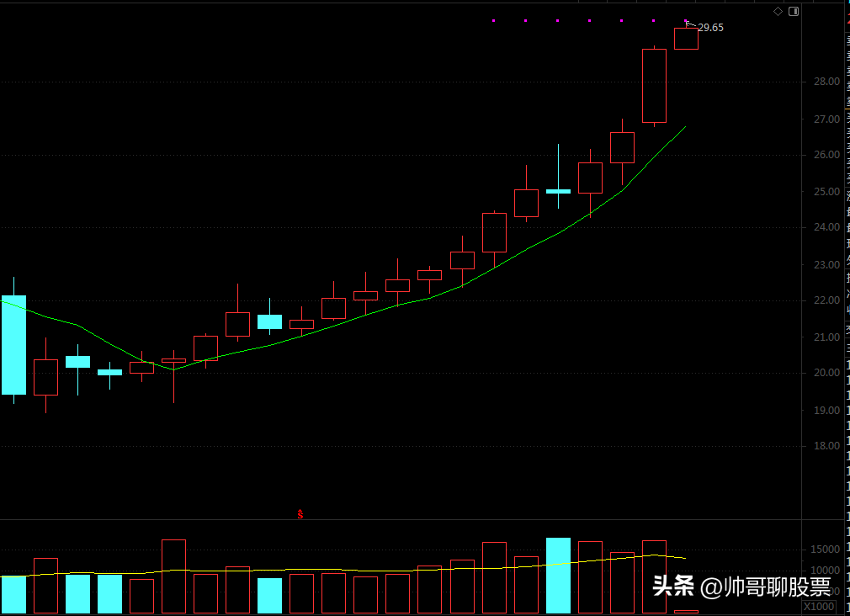This screenshot has width=850, height=616.
Task: Click the diamond marker icon at top right
Action: click(x=778, y=11)
